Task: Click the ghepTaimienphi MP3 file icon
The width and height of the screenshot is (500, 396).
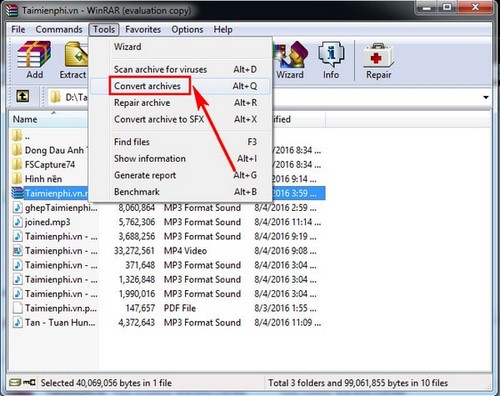Action: (17, 207)
